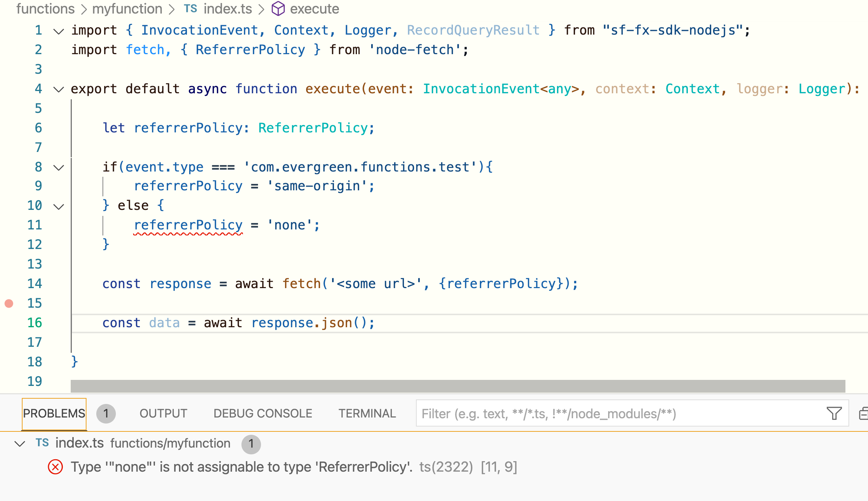The height and width of the screenshot is (501, 868).
Task: Switch to the OUTPUT tab
Action: [x=163, y=413]
